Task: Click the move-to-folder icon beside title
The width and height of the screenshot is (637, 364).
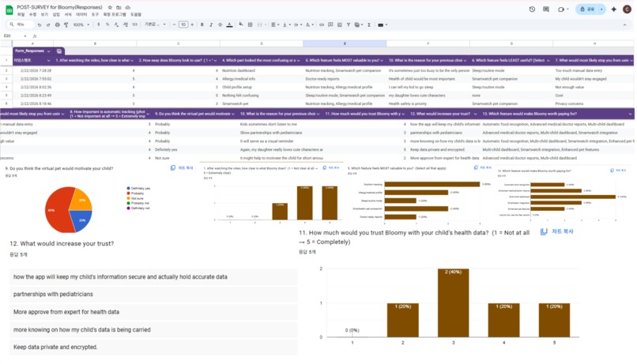Action: (119, 7)
